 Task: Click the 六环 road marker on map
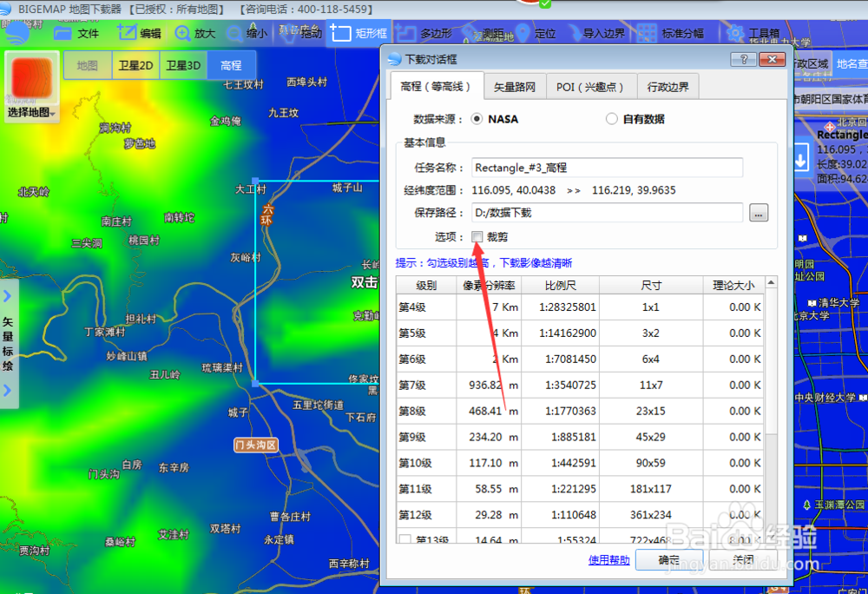(267, 214)
